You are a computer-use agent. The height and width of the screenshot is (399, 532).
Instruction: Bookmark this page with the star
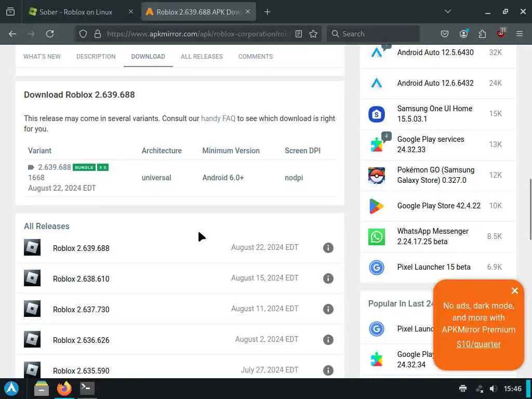coord(313,34)
